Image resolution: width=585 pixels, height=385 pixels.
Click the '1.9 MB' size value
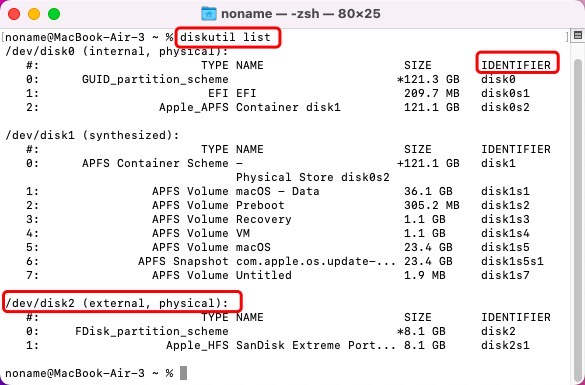point(425,275)
